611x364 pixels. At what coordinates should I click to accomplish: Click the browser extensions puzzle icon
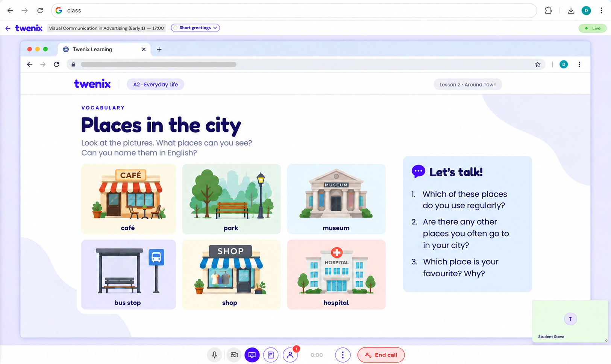[549, 11]
